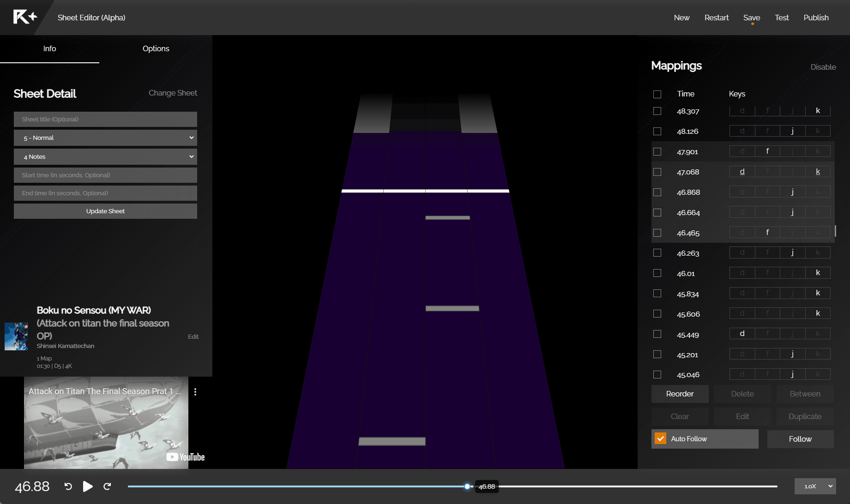The image size is (850, 504).
Task: Click Disable next to Mappings
Action: pos(823,67)
